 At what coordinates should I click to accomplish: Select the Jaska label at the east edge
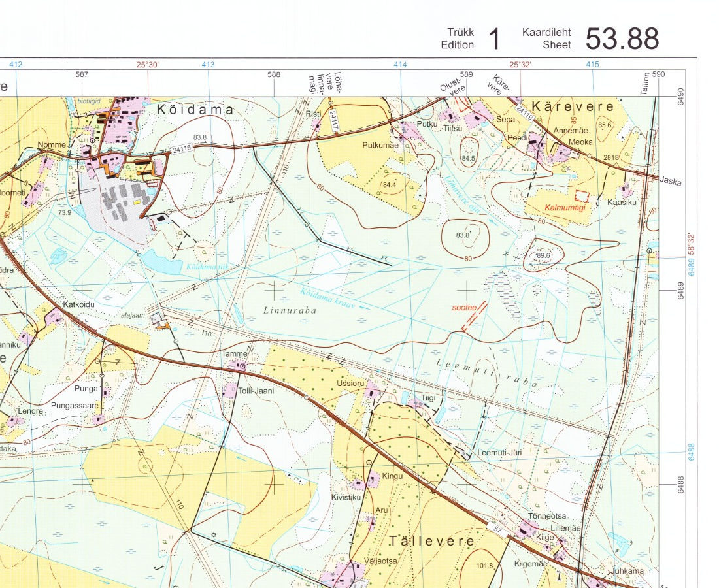(671, 181)
